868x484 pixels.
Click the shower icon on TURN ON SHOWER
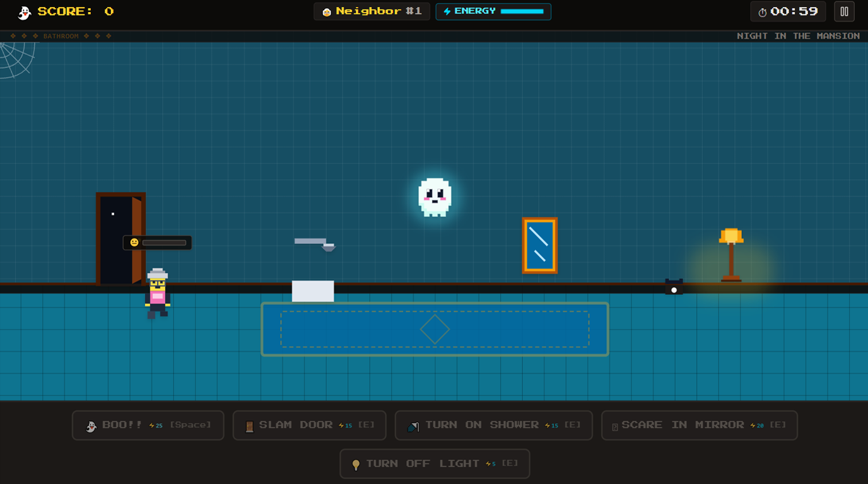413,427
